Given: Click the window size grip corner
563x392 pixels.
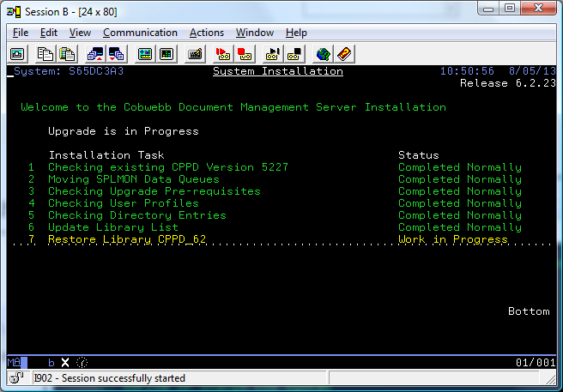Looking at the screenshot, I should (551, 379).
